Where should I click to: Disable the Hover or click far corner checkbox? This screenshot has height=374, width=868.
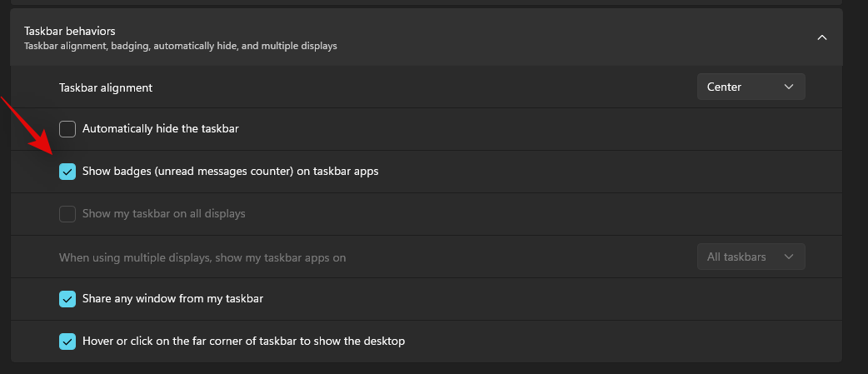coord(67,342)
